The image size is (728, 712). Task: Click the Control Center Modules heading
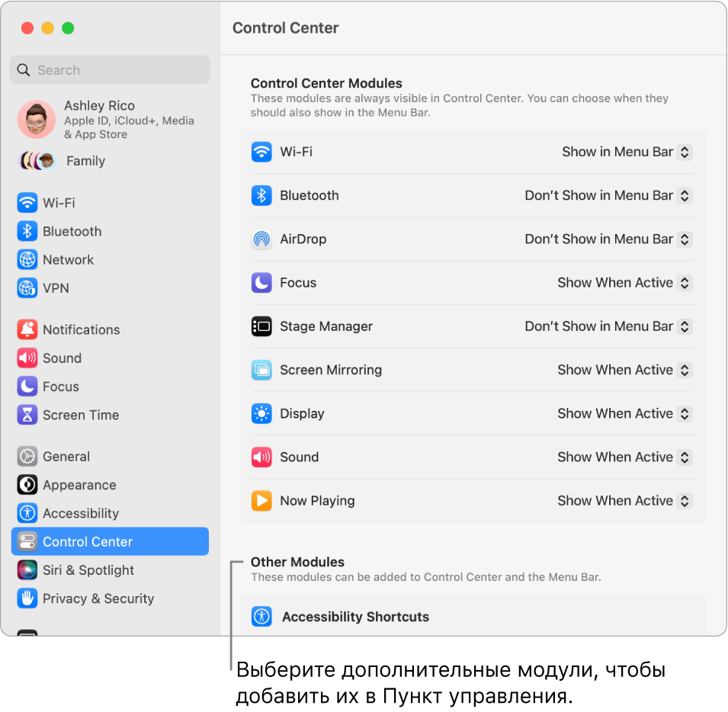coord(326,83)
